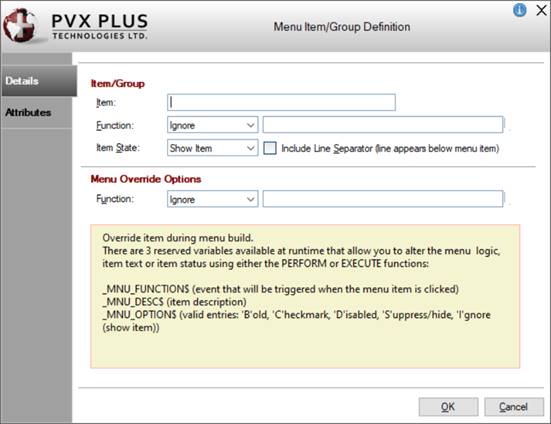Open the Item State dropdown

point(213,148)
